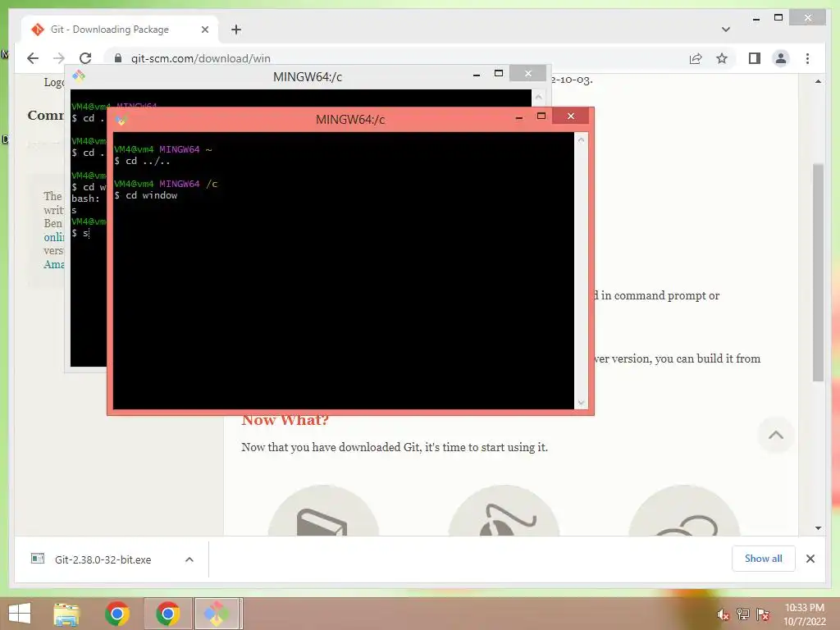Click the webpage scroll down arrow
The height and width of the screenshot is (630, 840).
click(818, 527)
